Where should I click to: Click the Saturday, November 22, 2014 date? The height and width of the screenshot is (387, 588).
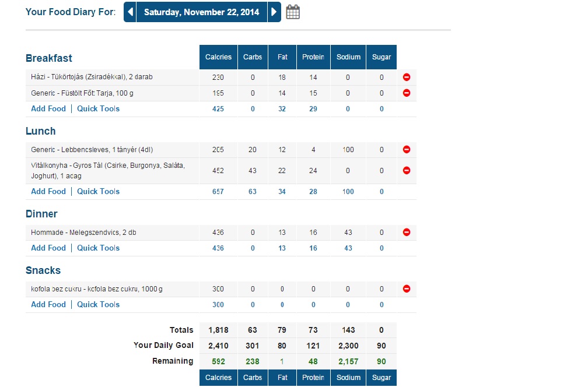(202, 12)
